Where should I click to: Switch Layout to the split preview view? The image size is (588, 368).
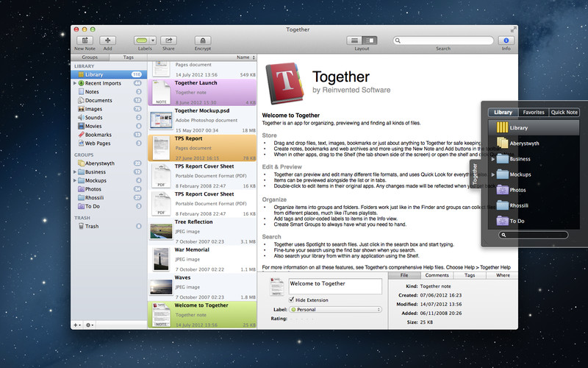click(370, 40)
